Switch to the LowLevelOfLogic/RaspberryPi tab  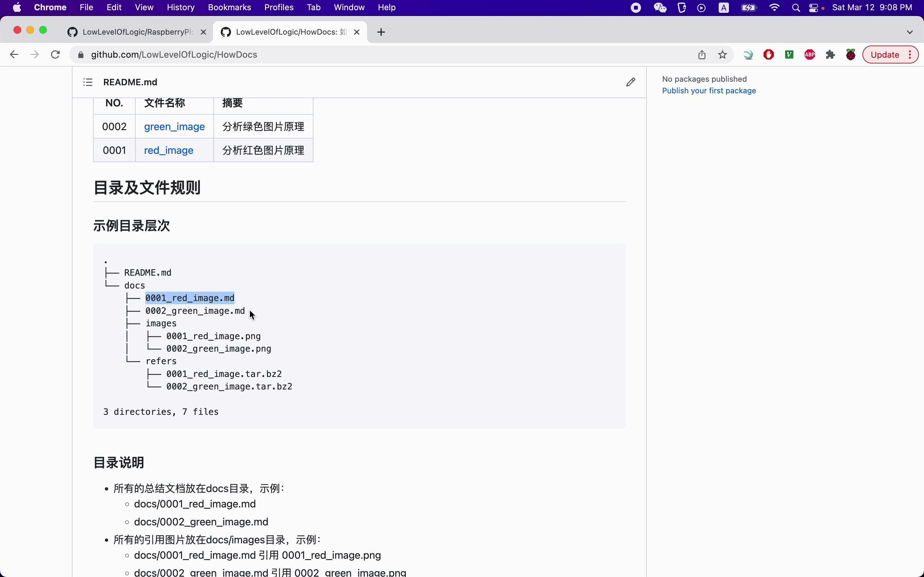pos(137,32)
